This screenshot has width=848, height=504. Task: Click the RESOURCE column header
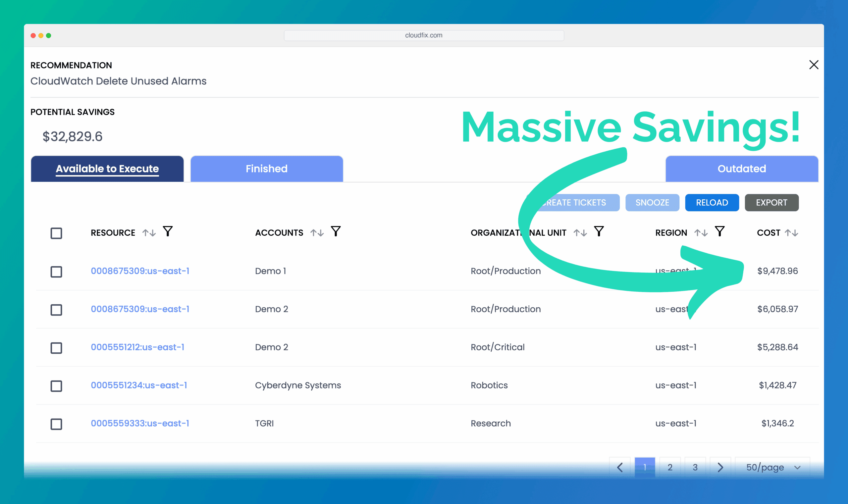click(113, 233)
